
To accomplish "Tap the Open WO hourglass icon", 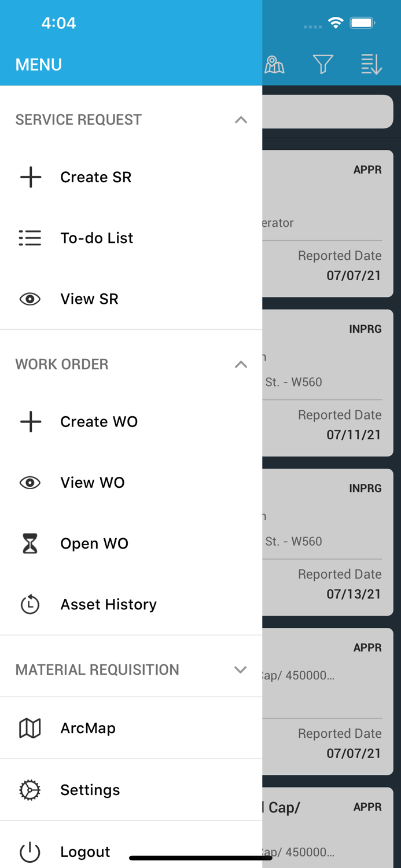I will click(x=30, y=543).
